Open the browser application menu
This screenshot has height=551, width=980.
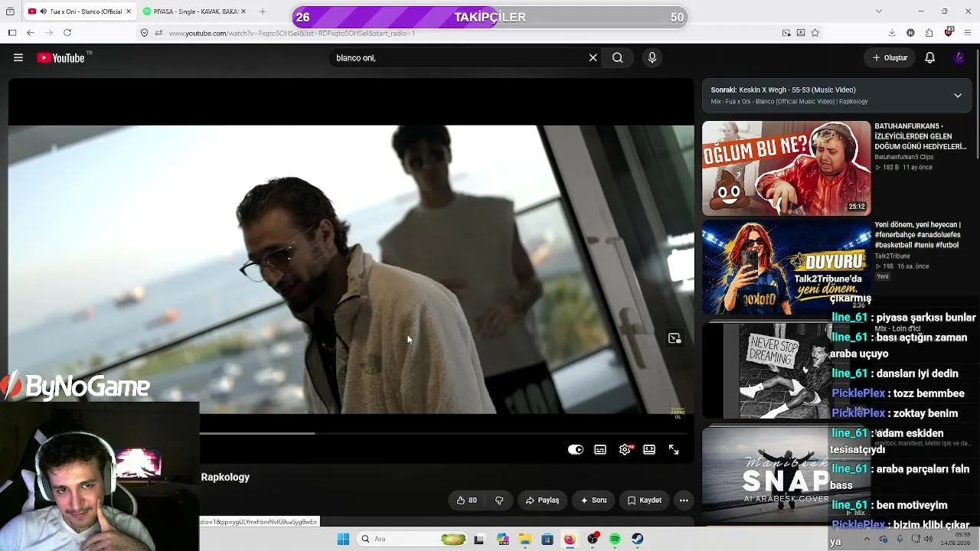[x=968, y=33]
